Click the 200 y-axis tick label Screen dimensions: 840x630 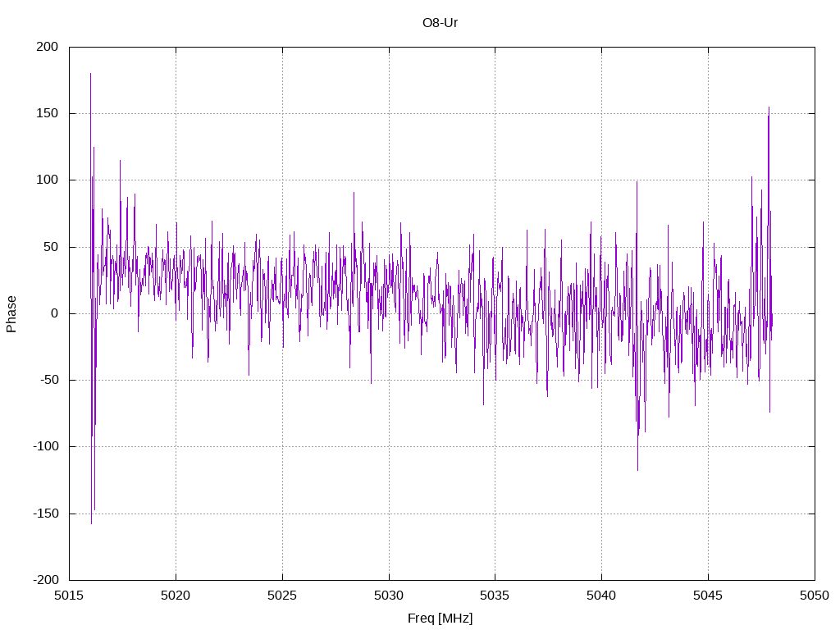click(47, 47)
